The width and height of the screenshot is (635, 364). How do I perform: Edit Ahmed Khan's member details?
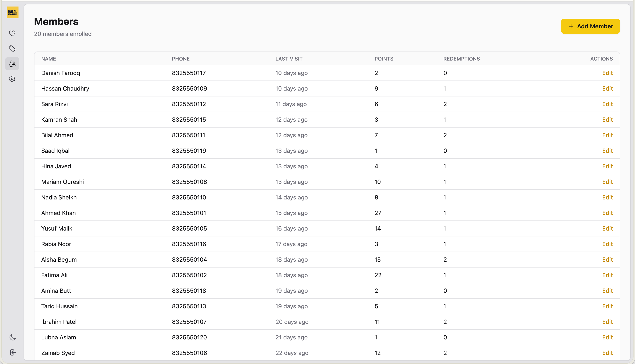coord(607,213)
